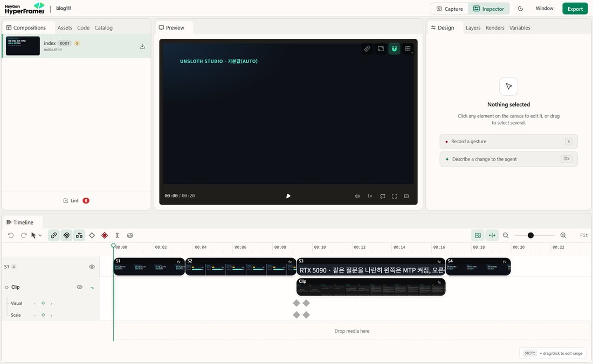Select the second Scale keyframe marker

pos(306,314)
